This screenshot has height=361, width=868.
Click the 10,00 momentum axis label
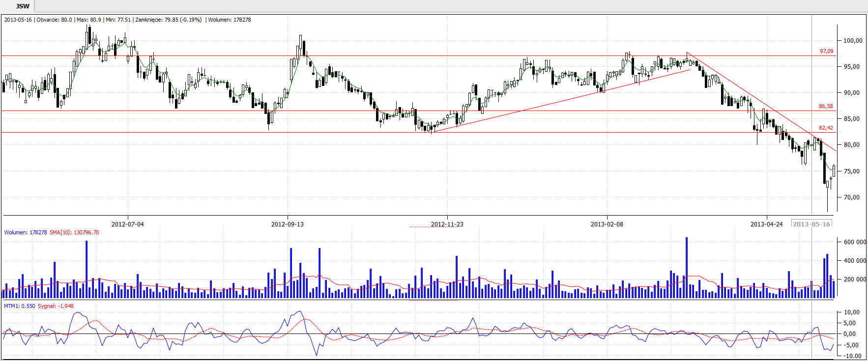click(852, 312)
